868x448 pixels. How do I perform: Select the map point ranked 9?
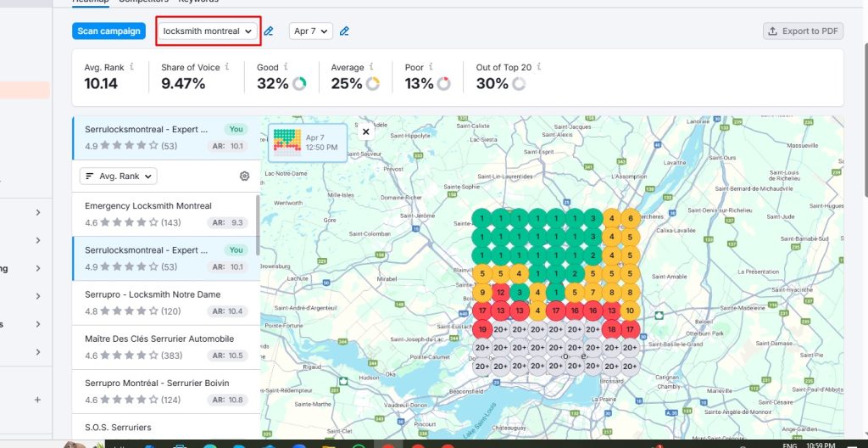pos(482,292)
